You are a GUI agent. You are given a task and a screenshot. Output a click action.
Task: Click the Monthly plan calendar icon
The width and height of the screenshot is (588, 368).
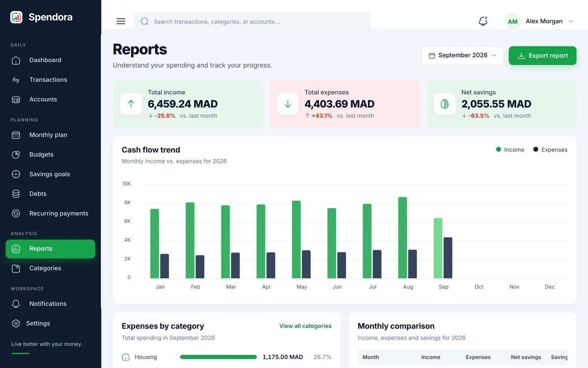coord(16,135)
